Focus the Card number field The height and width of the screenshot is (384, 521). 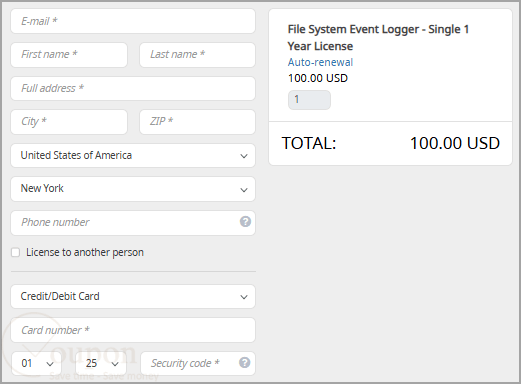(133, 330)
